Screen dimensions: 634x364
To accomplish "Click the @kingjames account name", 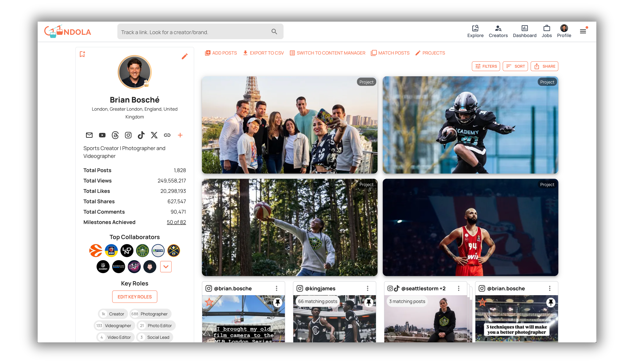I will pyautogui.click(x=320, y=289).
